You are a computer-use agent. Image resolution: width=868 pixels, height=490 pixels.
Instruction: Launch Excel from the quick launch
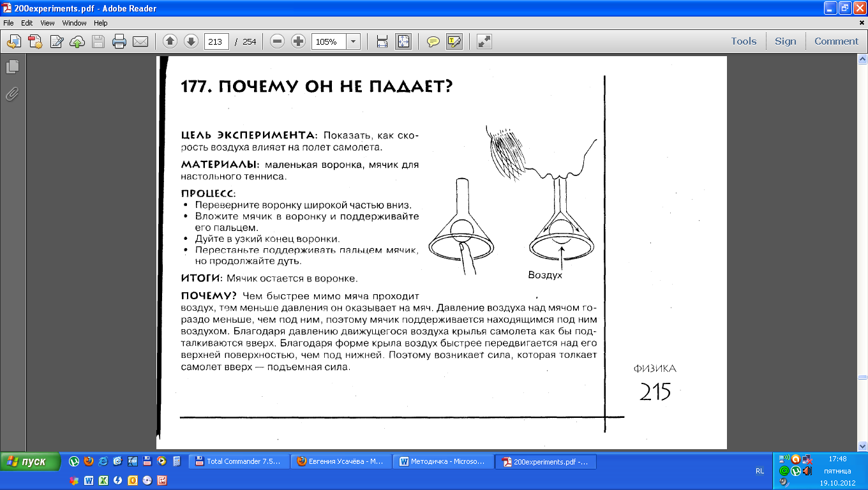click(103, 480)
